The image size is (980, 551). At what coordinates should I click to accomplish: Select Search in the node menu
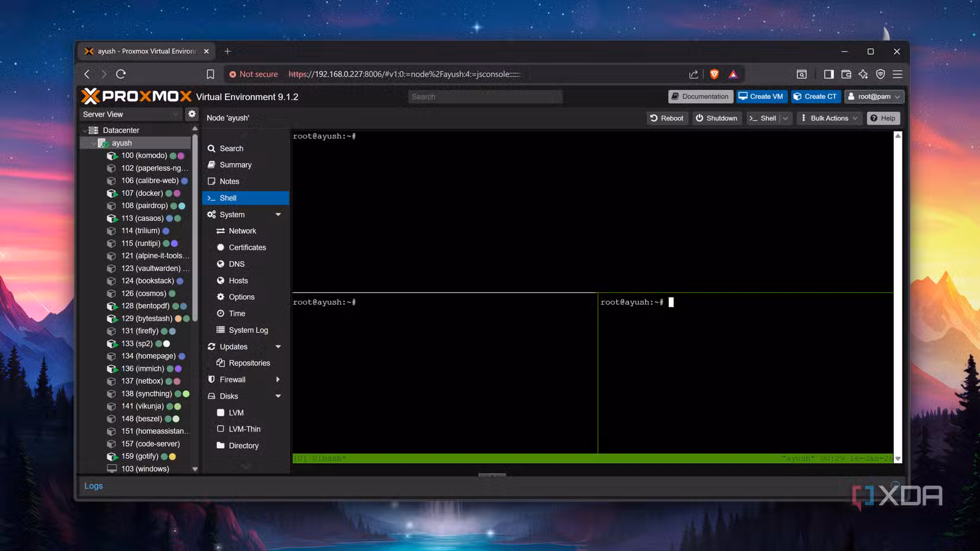click(245, 148)
